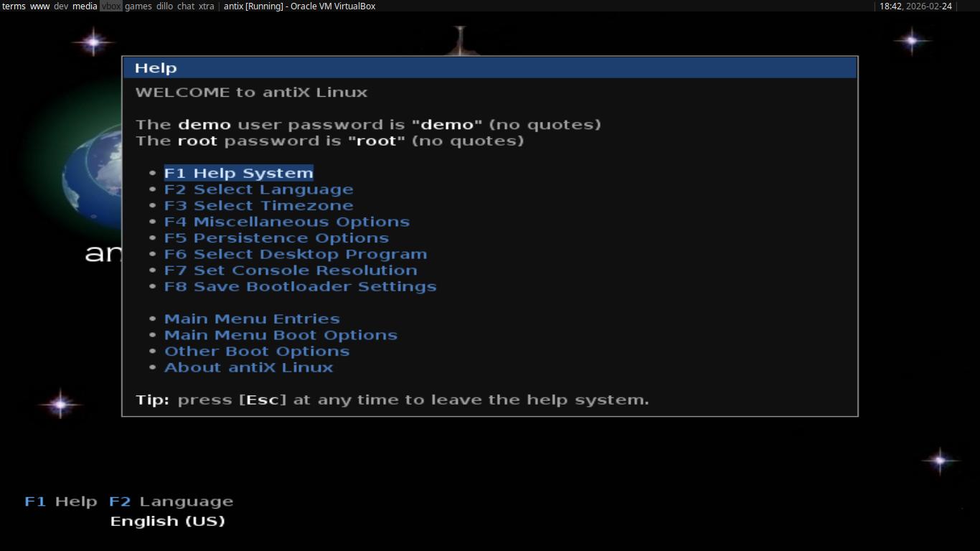Open the F1 Help System entry

pyautogui.click(x=238, y=172)
